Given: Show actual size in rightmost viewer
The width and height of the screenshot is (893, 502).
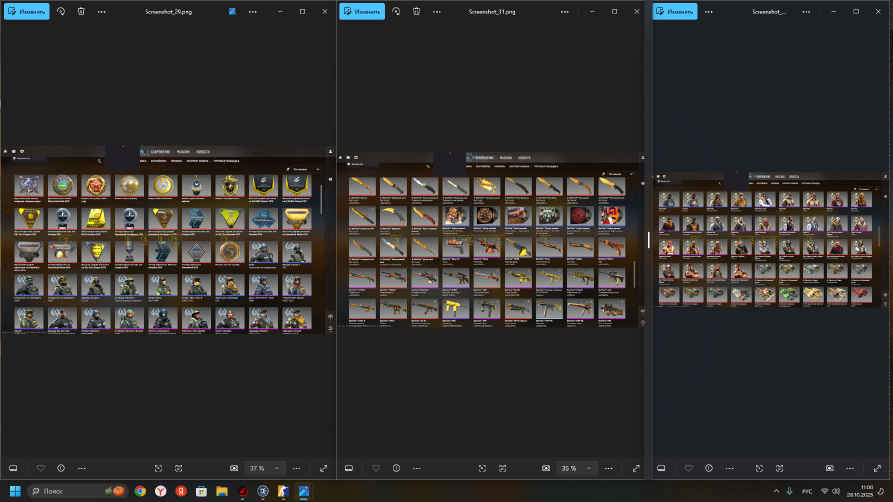Looking at the screenshot, I should (779, 468).
